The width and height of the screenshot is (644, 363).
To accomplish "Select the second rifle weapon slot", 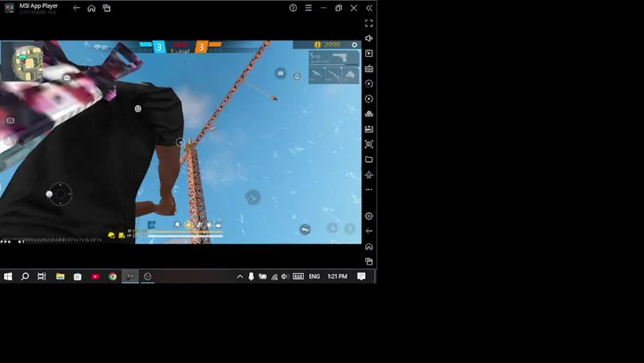I will (333, 75).
